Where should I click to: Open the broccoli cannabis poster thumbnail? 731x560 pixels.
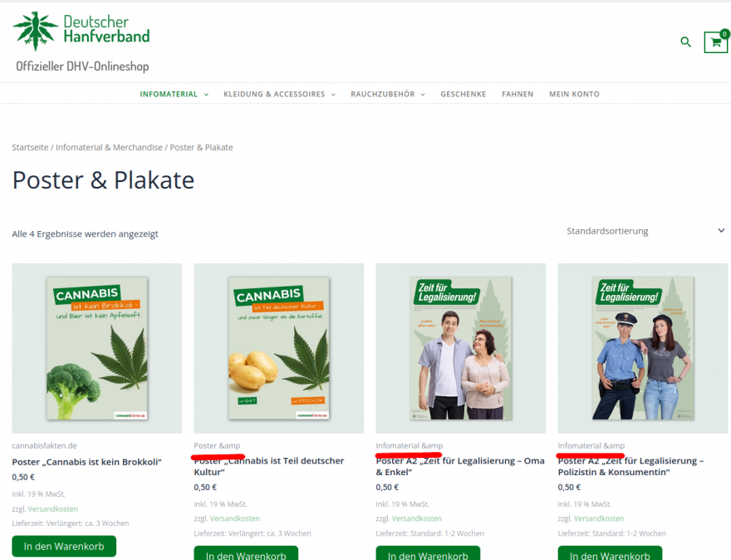tap(97, 348)
